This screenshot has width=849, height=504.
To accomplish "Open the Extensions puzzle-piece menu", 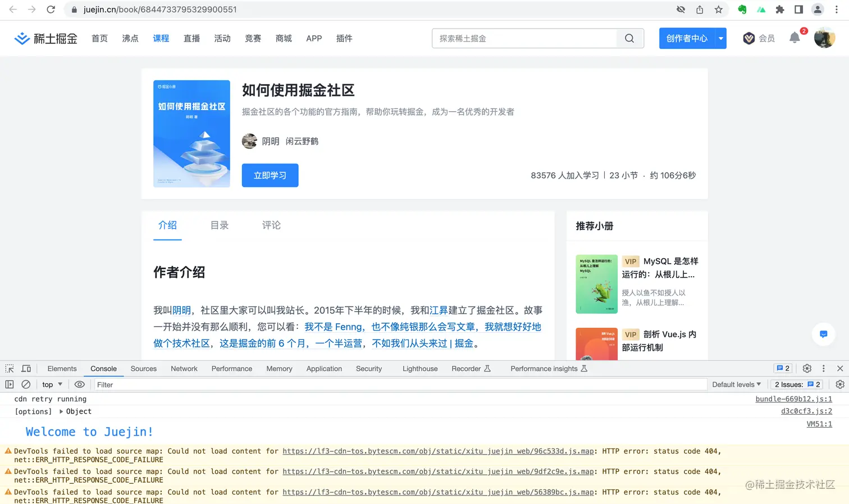I will pos(780,10).
